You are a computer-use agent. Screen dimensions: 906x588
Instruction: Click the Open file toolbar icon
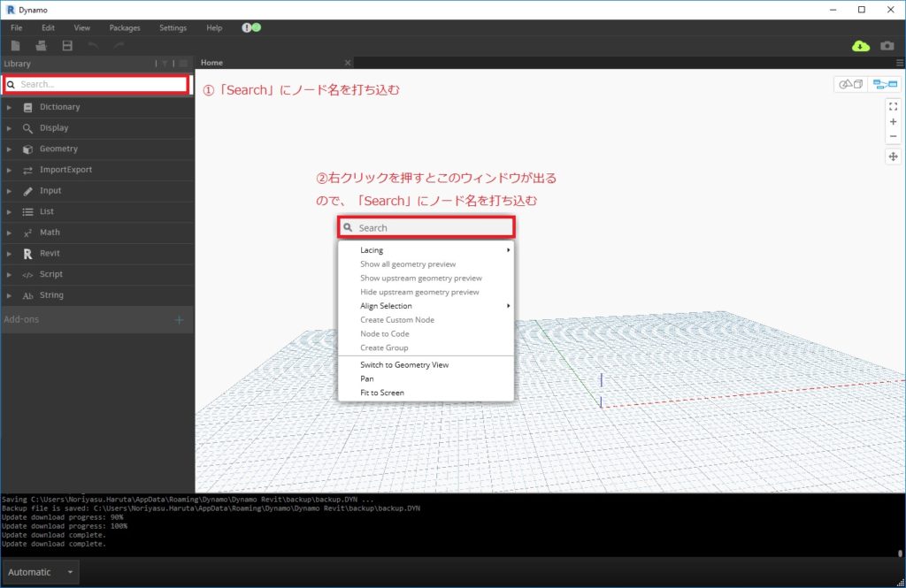pos(41,46)
